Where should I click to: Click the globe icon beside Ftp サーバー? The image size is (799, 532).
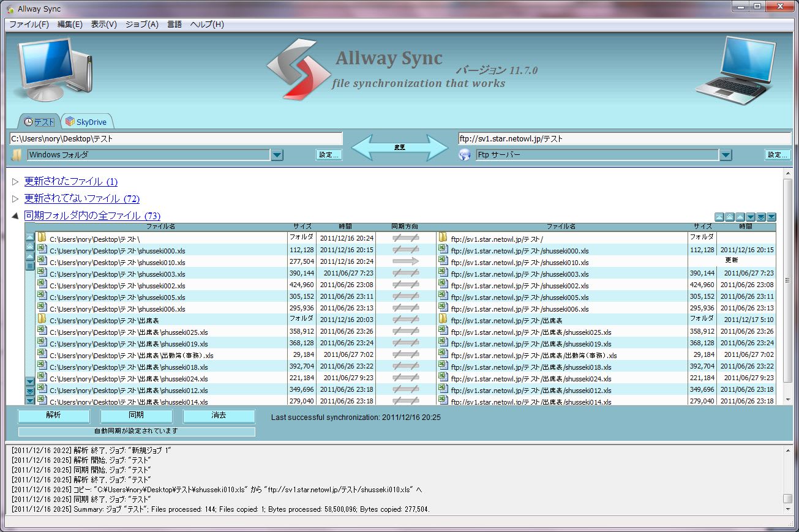(465, 155)
